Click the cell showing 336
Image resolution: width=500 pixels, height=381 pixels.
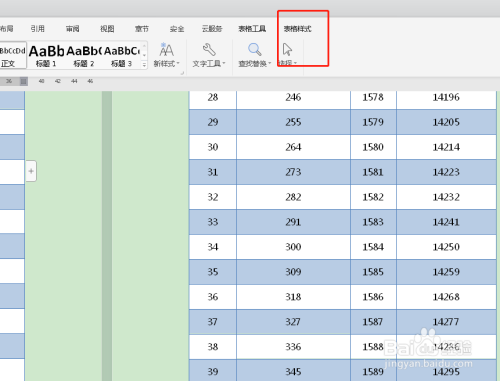[293, 347]
